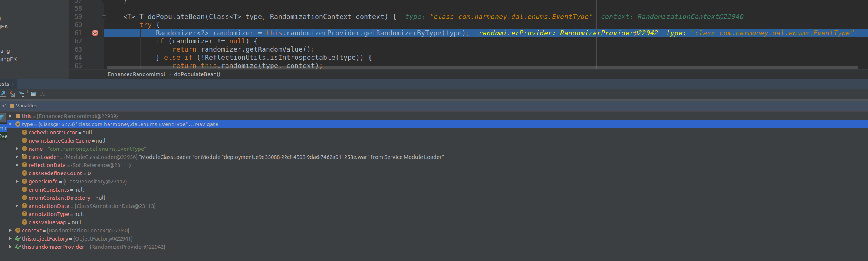Click line number 63 in the gutter
The image size is (868, 261).
78,49
